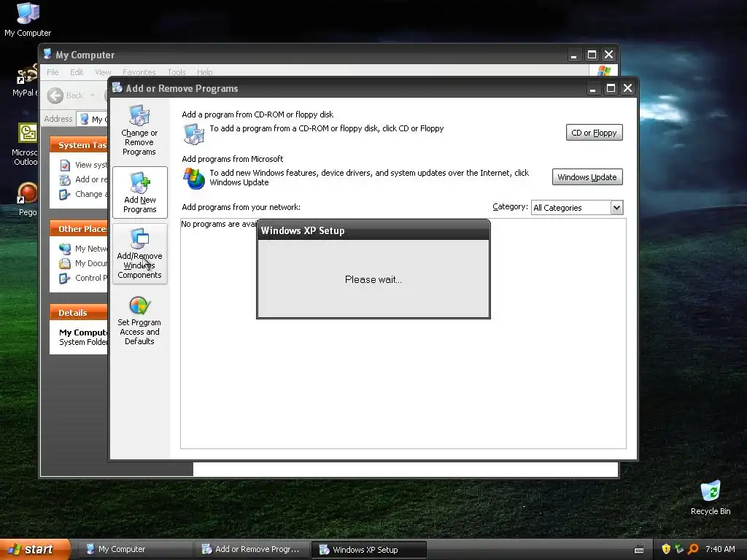Click the Windows Update button
The image size is (747, 560).
587,177
